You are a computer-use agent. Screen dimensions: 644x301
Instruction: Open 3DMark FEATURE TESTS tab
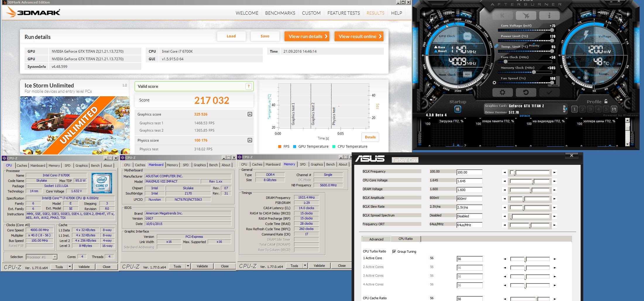(x=344, y=13)
